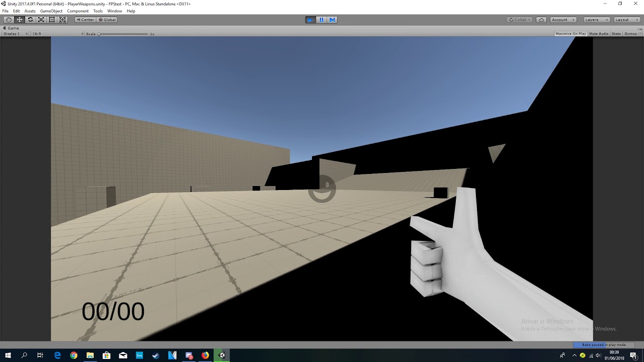The image size is (644, 362).
Task: Open Steam from the taskbar
Action: pyautogui.click(x=155, y=355)
